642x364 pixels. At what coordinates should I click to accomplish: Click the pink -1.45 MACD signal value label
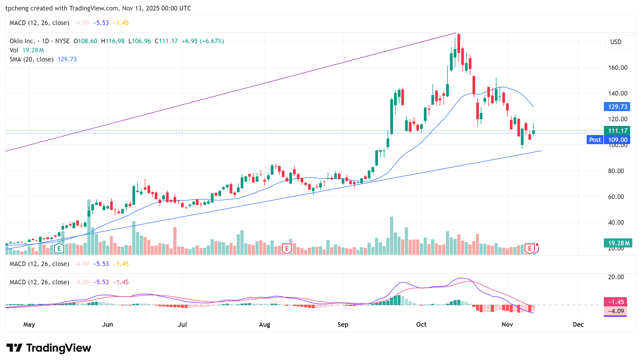[616, 302]
